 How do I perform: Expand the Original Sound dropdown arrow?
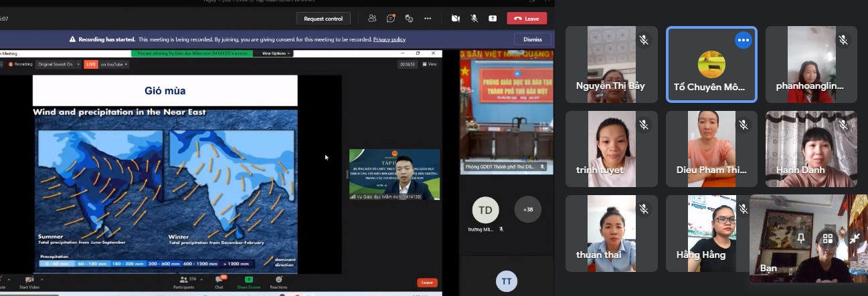pyautogui.click(x=78, y=64)
